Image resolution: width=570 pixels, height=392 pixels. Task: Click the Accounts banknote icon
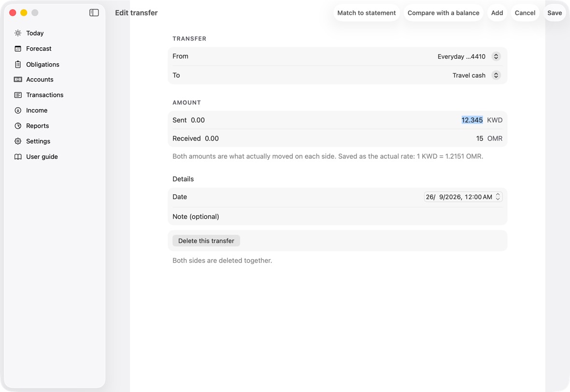pos(18,80)
